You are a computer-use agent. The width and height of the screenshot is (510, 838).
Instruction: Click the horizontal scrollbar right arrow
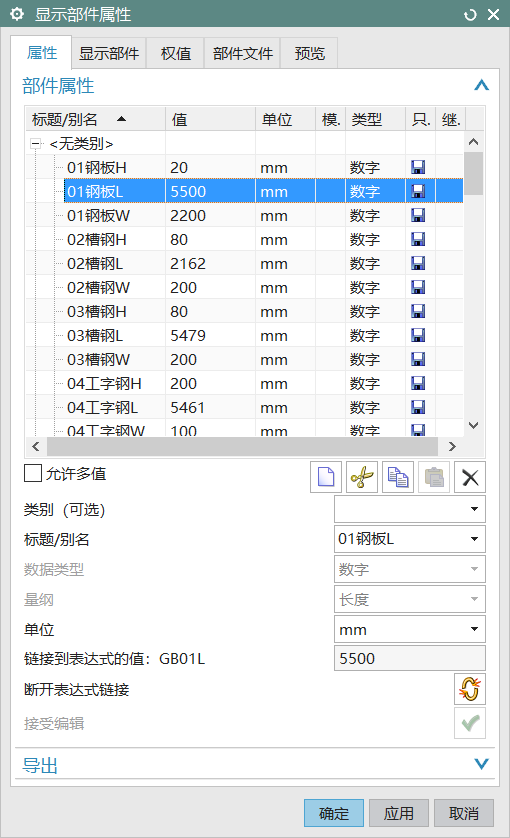pos(452,446)
